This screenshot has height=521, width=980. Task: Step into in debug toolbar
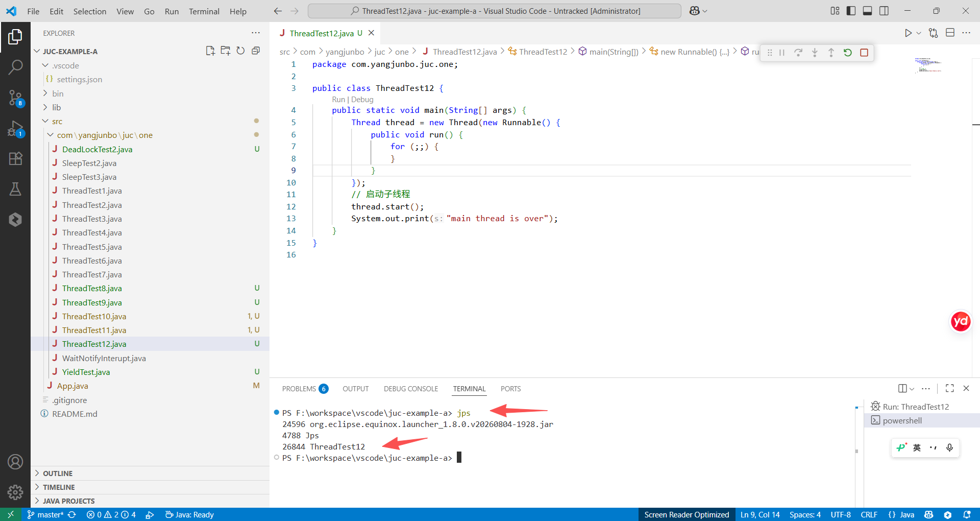(815, 53)
